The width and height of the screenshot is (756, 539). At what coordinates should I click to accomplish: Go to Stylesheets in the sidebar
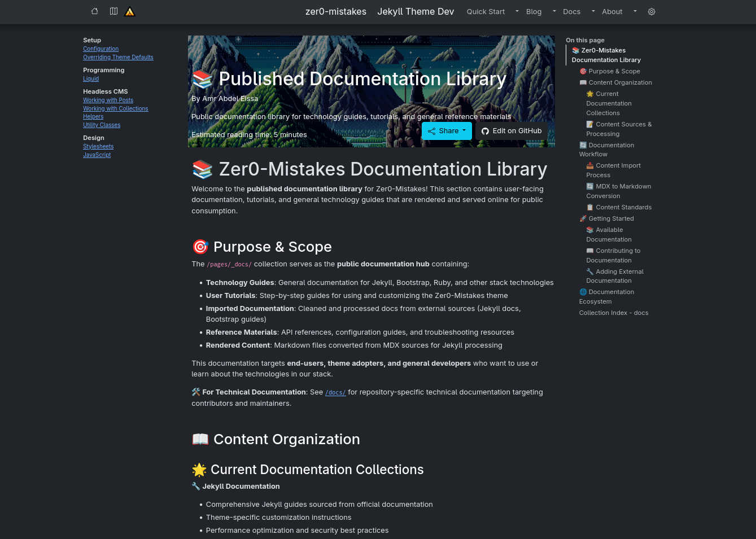pyautogui.click(x=98, y=146)
